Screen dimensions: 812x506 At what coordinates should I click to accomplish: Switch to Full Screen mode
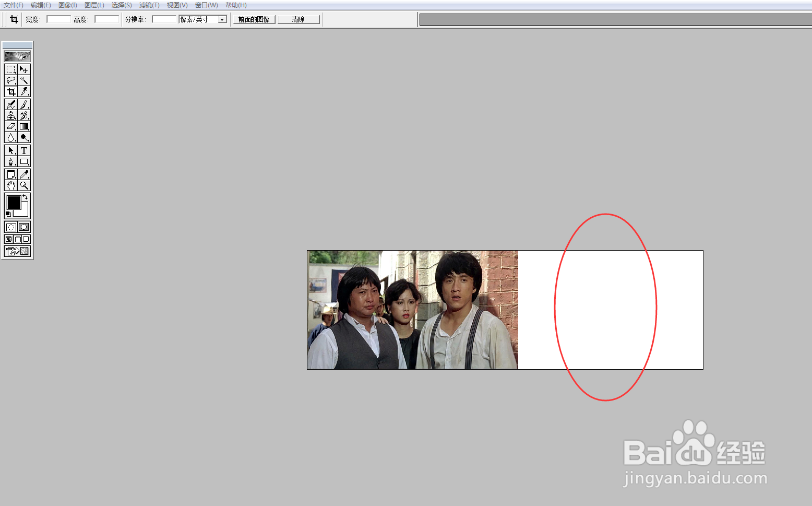(26, 239)
